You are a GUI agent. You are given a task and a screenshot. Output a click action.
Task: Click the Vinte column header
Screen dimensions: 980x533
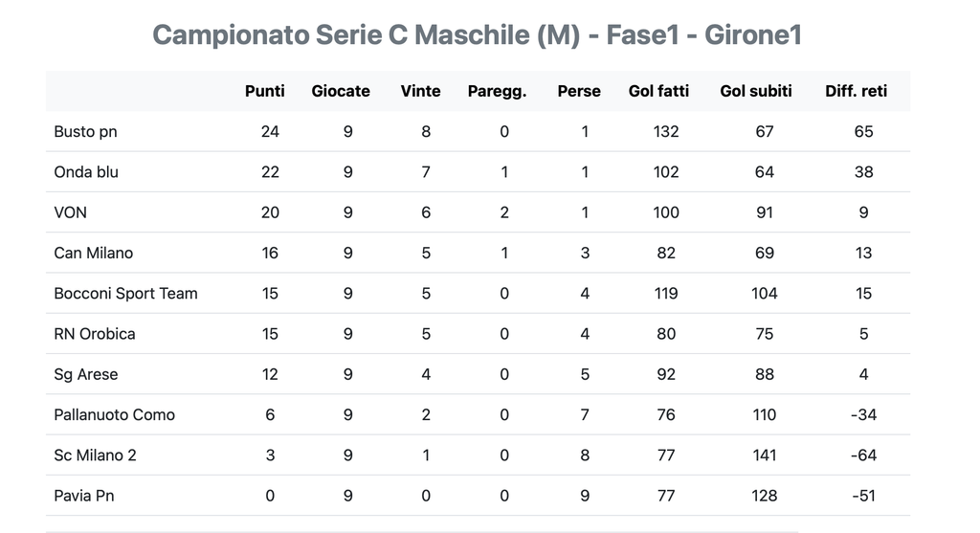point(420,91)
